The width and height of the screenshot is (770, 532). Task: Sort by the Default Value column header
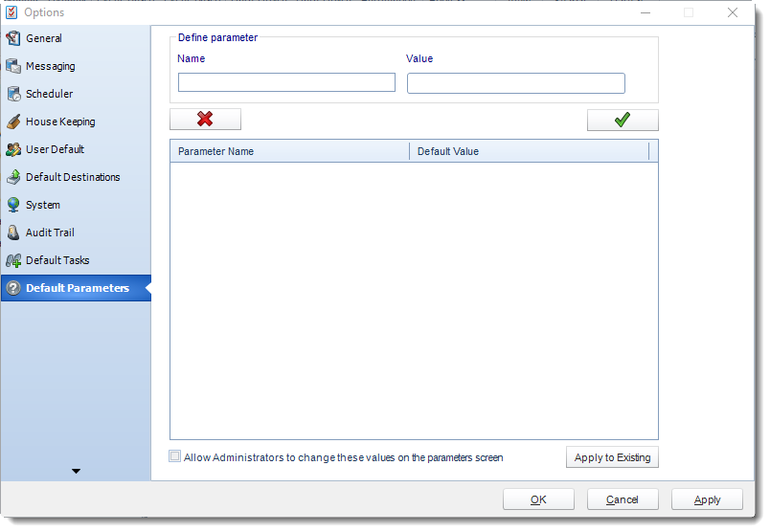[529, 151]
